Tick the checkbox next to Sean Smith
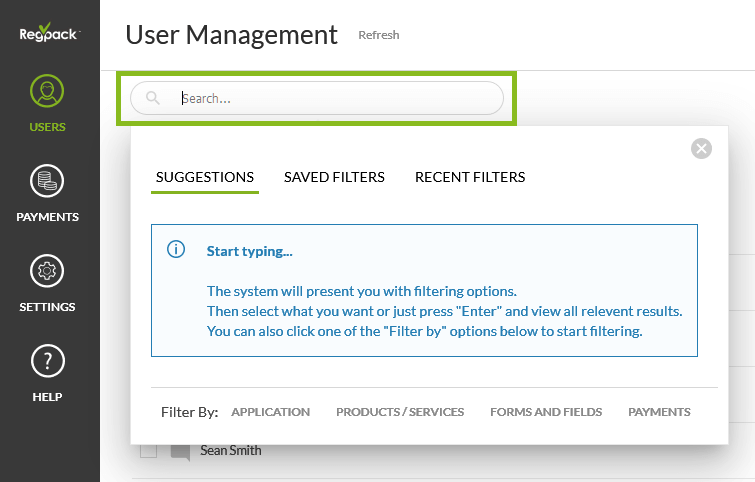Screen dimensions: 755x482 click(x=148, y=452)
